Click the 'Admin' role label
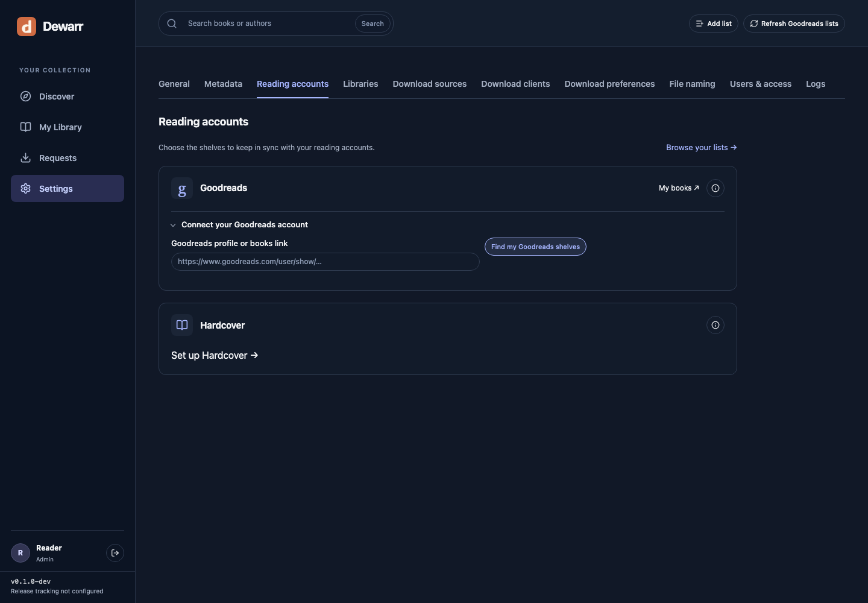This screenshot has height=603, width=868. click(x=45, y=560)
